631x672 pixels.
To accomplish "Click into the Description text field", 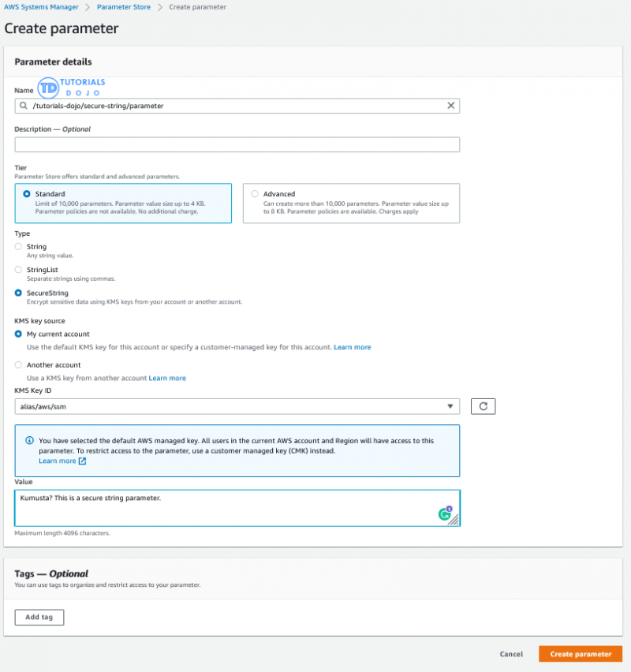I will tap(237, 144).
